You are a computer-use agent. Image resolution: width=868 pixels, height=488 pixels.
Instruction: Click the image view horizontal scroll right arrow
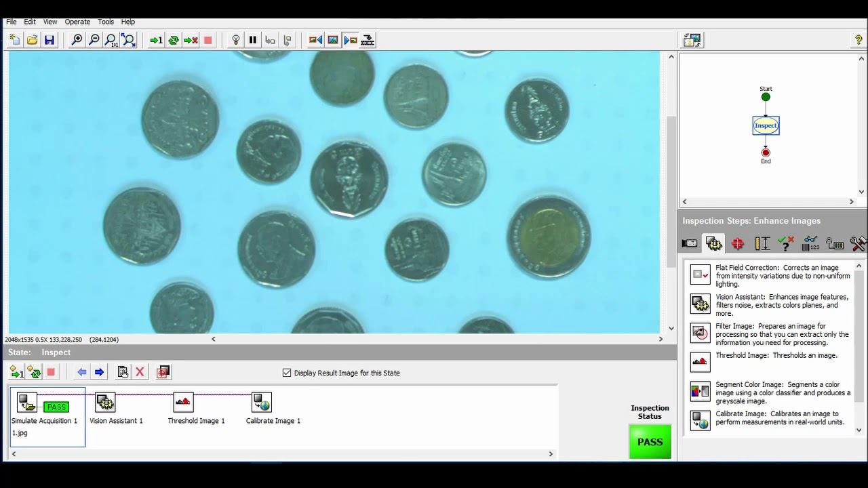pos(660,339)
